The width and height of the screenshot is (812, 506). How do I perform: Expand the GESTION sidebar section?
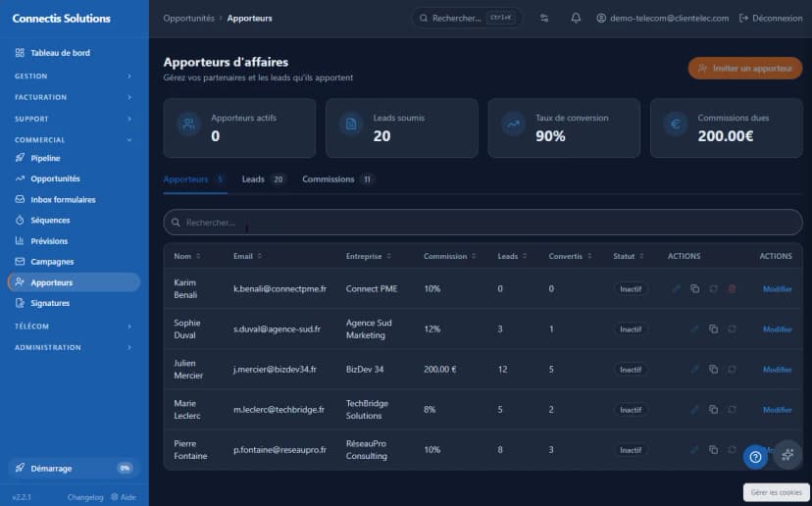pos(75,76)
